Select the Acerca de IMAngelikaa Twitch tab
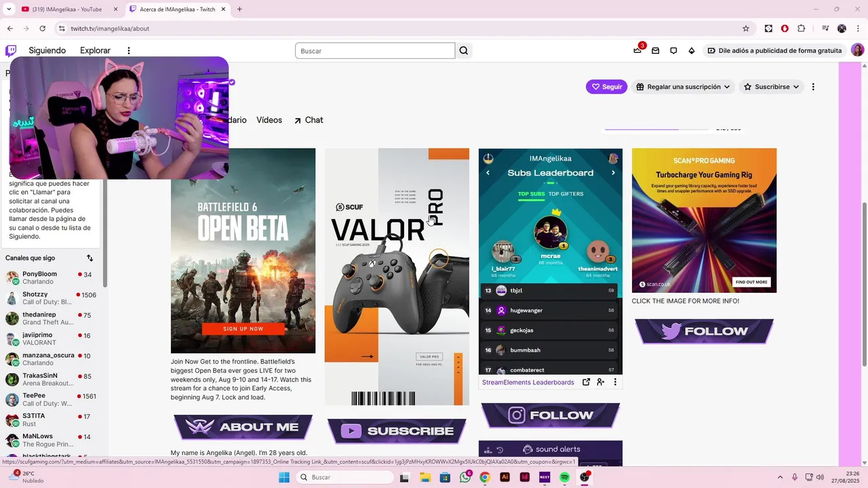Viewport: 868px width, 488px height. pyautogui.click(x=177, y=9)
